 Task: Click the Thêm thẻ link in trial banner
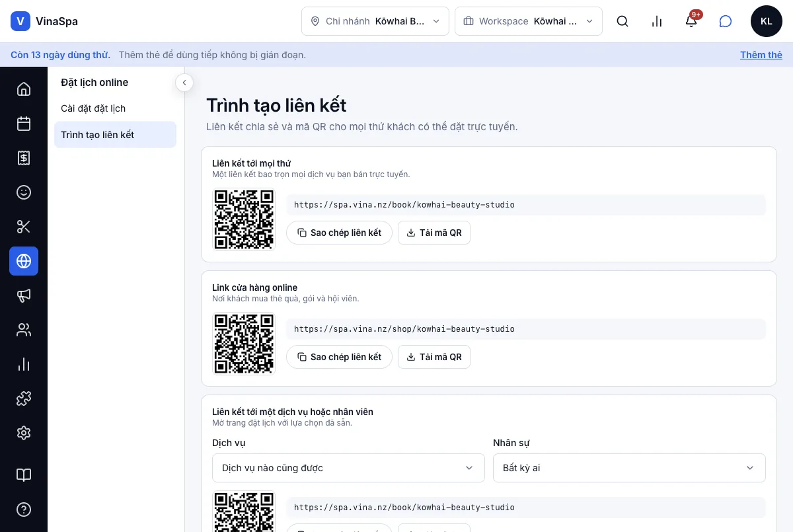(761, 55)
